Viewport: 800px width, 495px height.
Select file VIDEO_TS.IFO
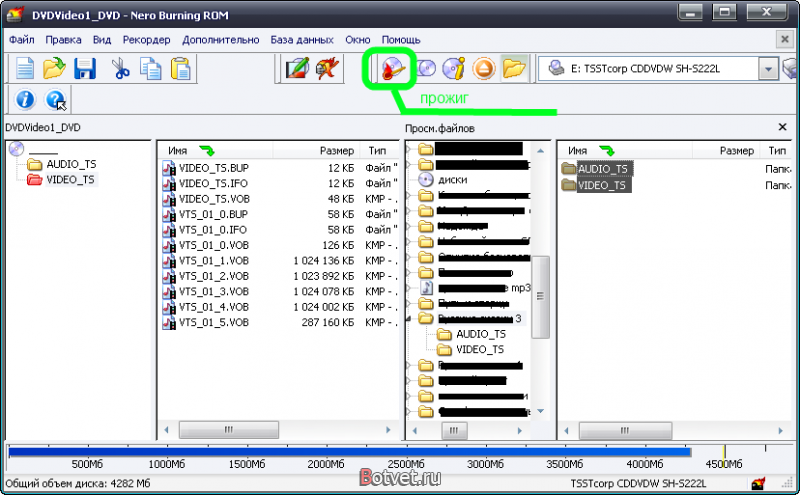(x=213, y=183)
